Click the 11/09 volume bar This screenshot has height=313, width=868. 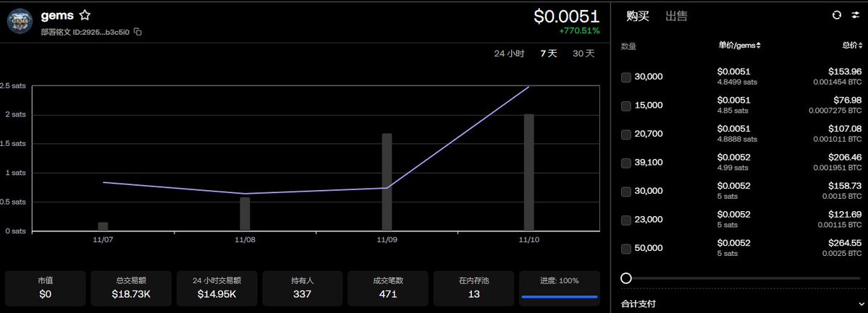387,181
